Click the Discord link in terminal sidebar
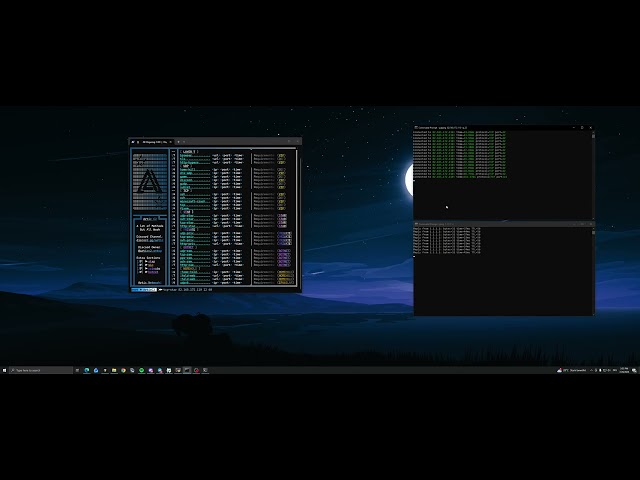 coord(150,240)
